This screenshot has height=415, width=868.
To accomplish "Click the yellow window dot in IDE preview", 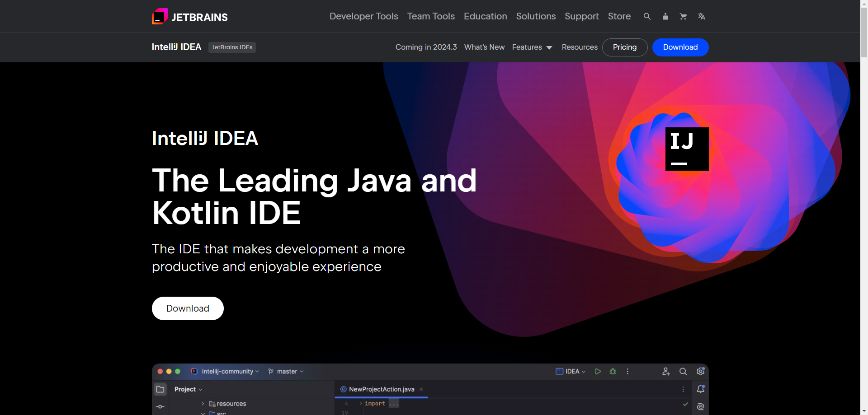I will point(169,371).
